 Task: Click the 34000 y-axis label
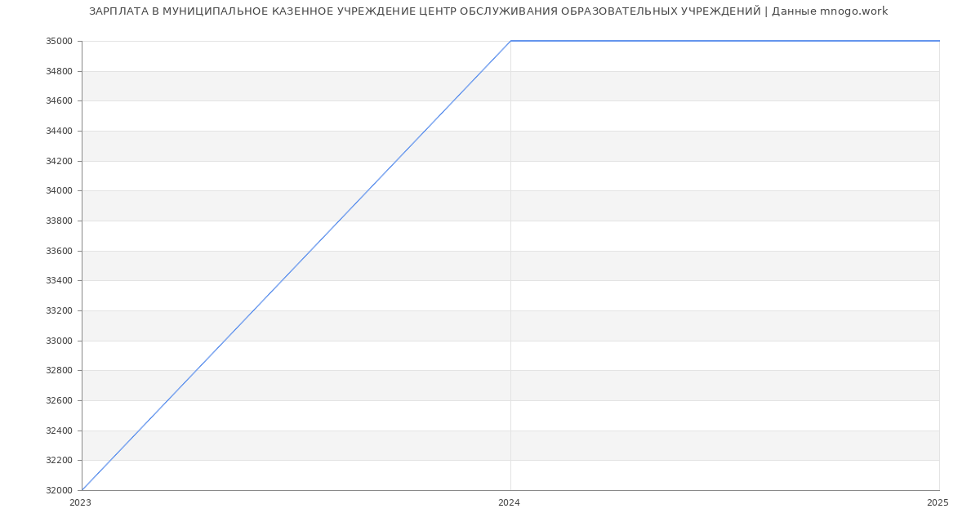(59, 191)
